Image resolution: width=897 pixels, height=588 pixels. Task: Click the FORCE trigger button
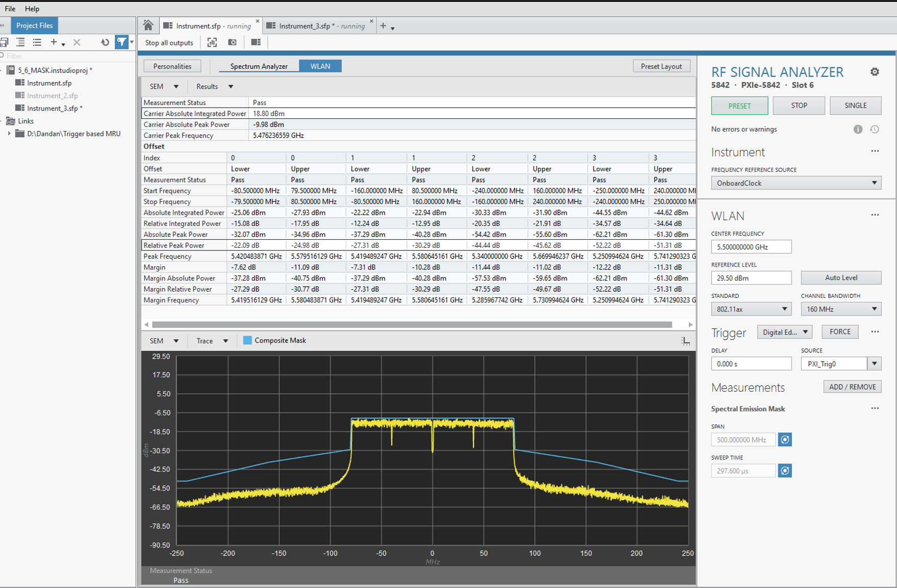[x=840, y=332]
